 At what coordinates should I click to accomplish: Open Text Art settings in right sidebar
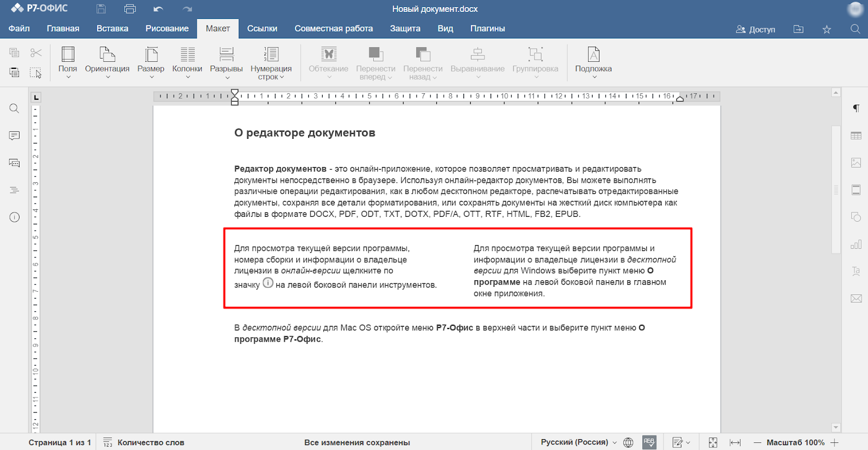pos(856,271)
